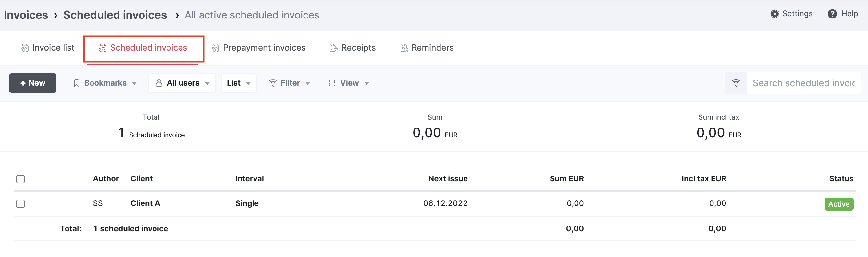Click the All users person icon
The height and width of the screenshot is (257, 868).
[159, 83]
